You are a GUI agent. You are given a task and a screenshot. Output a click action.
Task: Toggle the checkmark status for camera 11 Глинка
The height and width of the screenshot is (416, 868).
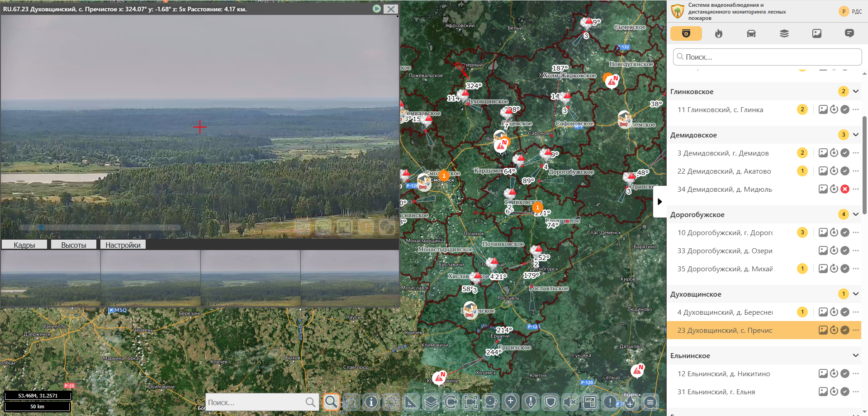pyautogui.click(x=844, y=109)
